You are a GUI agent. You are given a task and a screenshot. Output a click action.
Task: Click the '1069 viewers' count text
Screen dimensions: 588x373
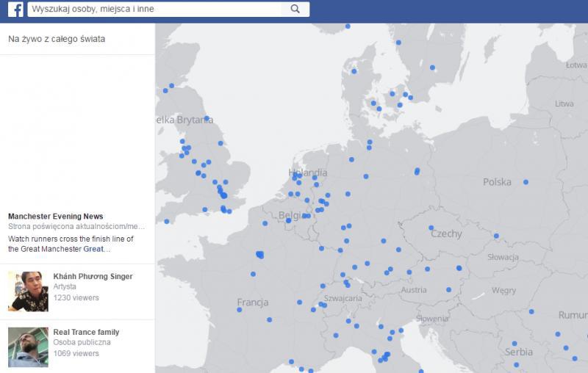click(76, 353)
